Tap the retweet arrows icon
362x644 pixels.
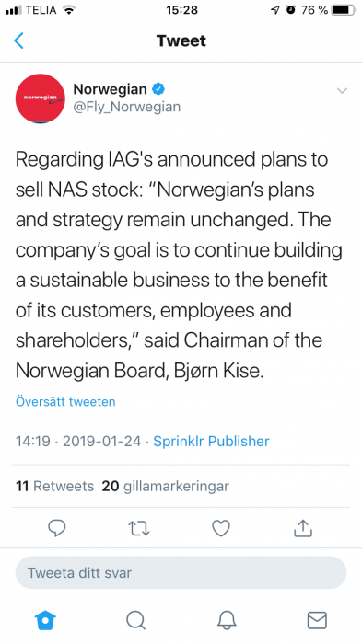(x=139, y=529)
